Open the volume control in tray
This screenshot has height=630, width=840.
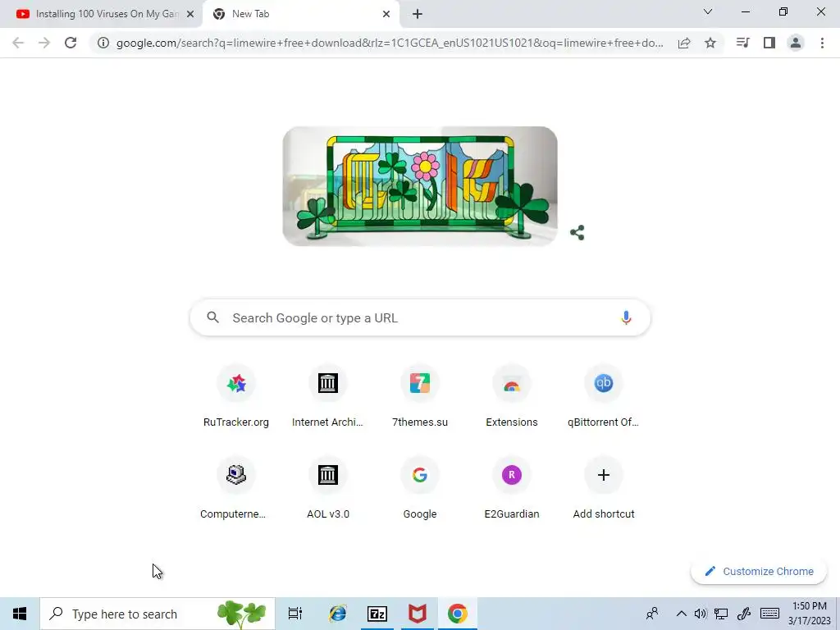701,614
